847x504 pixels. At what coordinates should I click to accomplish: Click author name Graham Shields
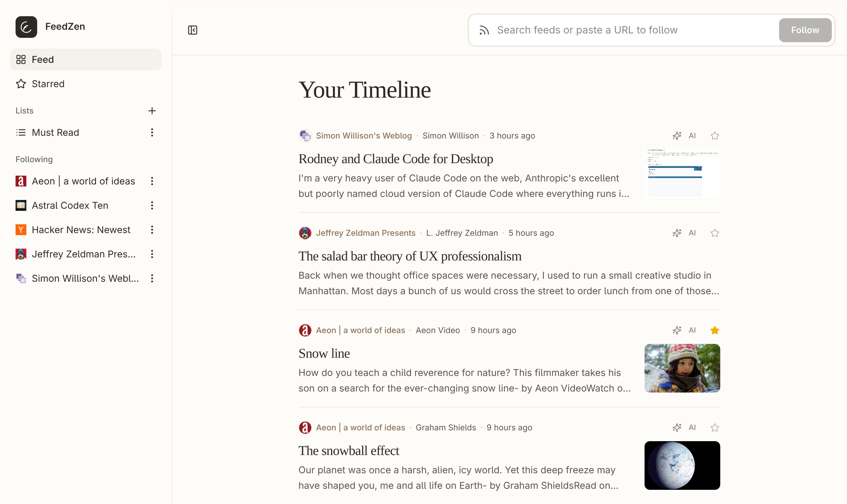point(446,428)
